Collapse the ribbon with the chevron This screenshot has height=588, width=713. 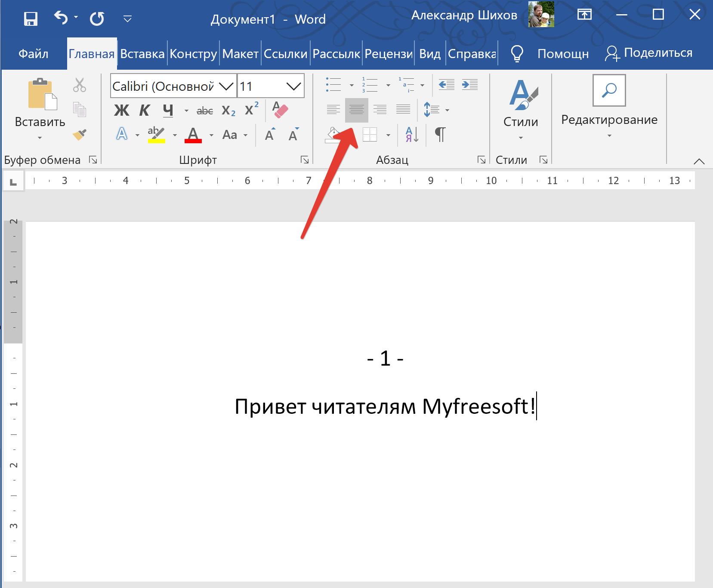tap(699, 161)
